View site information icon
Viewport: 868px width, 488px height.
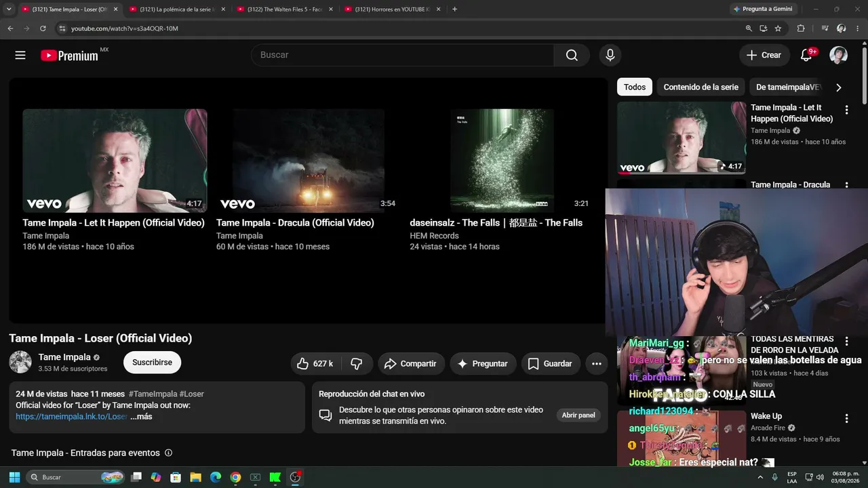tap(62, 28)
